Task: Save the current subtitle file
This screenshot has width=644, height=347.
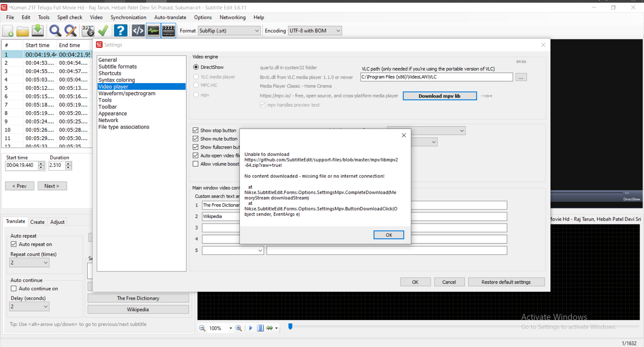Action: tap(38, 30)
